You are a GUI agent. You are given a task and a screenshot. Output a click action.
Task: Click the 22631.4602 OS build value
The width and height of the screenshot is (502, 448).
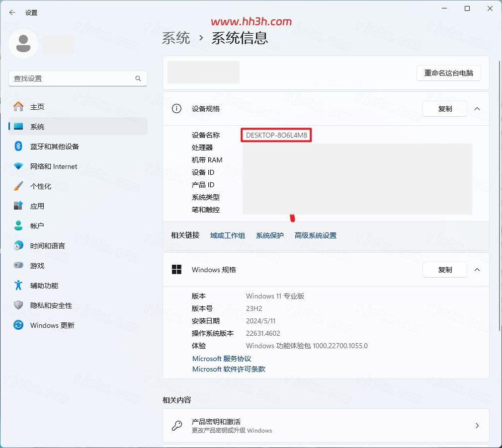[x=263, y=333]
